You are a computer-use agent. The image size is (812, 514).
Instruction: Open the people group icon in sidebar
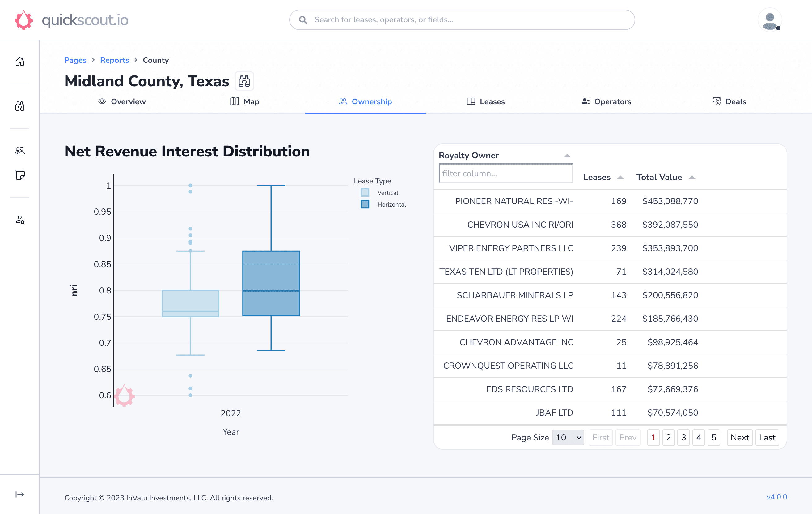click(19, 151)
